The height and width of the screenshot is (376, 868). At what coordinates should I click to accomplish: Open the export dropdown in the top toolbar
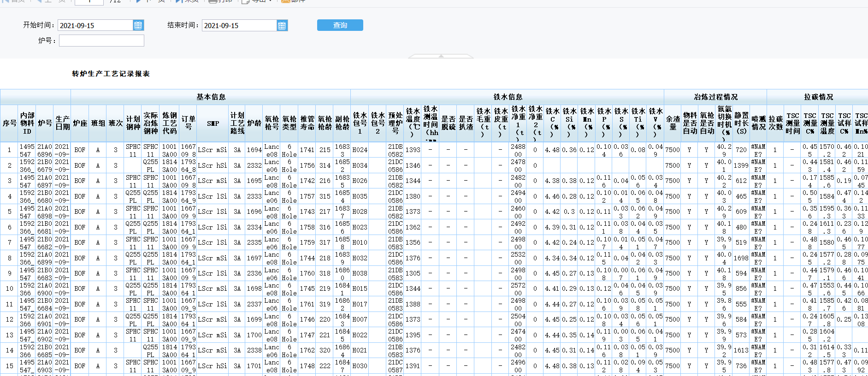(257, 1)
